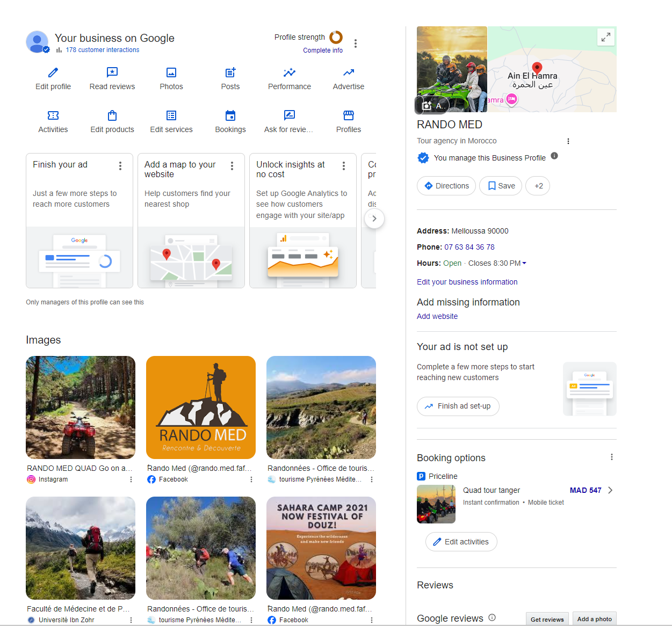Viewport: 672px width, 626px height.
Task: Open the Randonnées hillside landscape image
Action: [321, 407]
